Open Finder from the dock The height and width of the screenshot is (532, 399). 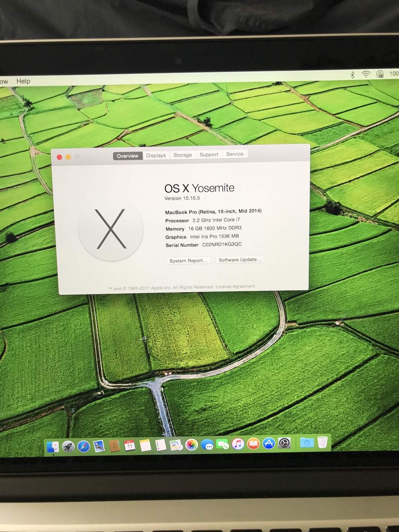click(x=53, y=447)
